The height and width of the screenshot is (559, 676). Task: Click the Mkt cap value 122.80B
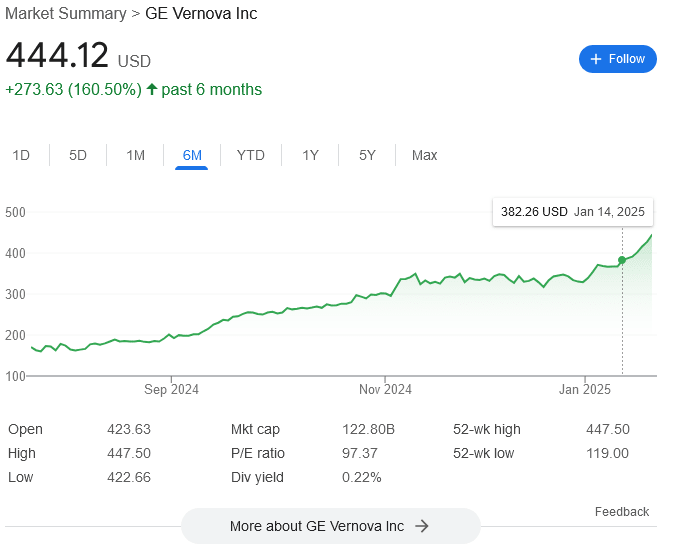(x=368, y=429)
